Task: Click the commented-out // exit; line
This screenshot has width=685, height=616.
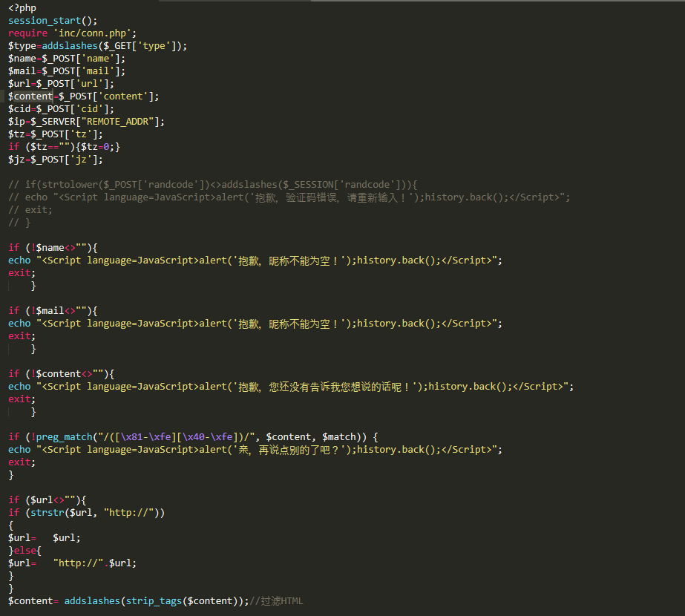Action: (30, 210)
